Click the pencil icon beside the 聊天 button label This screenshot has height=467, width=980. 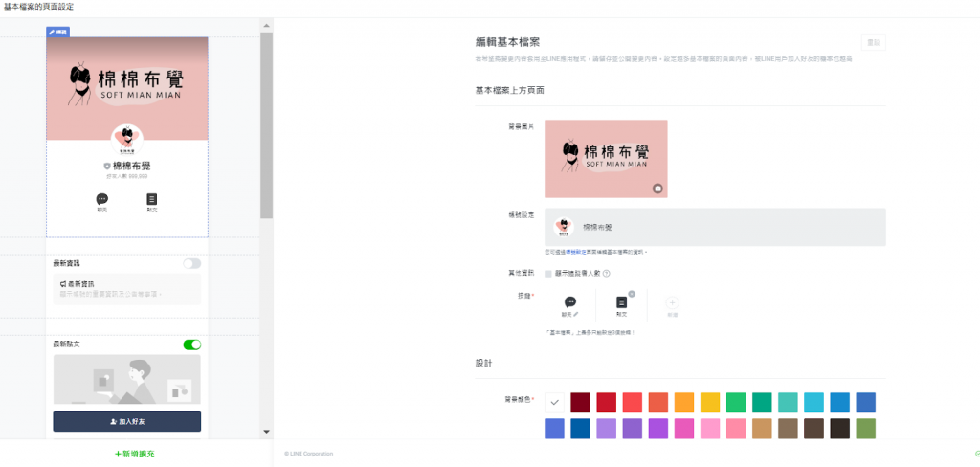click(576, 315)
